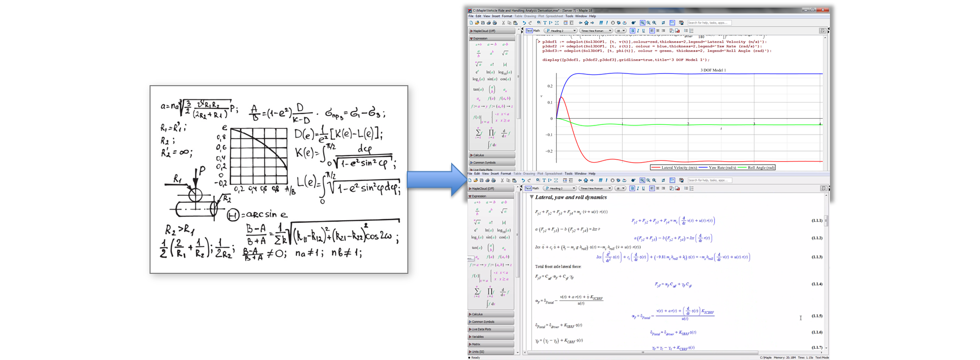Click the help search field in the upper window

click(x=709, y=23)
